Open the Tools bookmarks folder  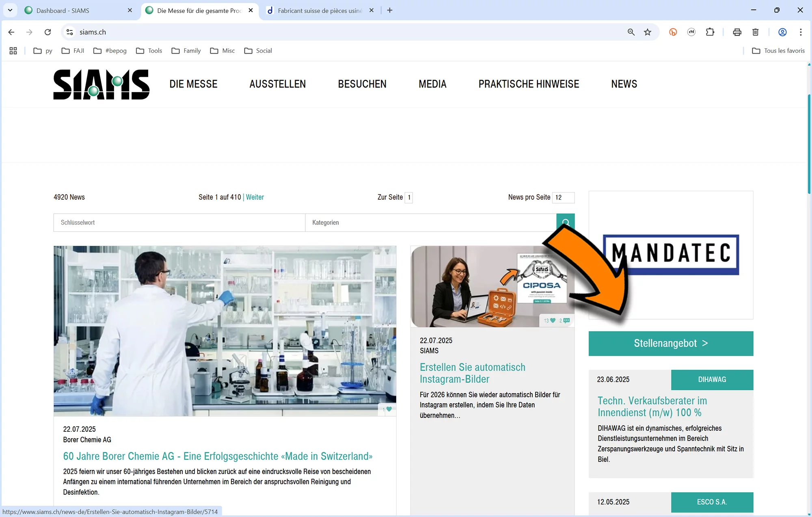click(x=149, y=51)
